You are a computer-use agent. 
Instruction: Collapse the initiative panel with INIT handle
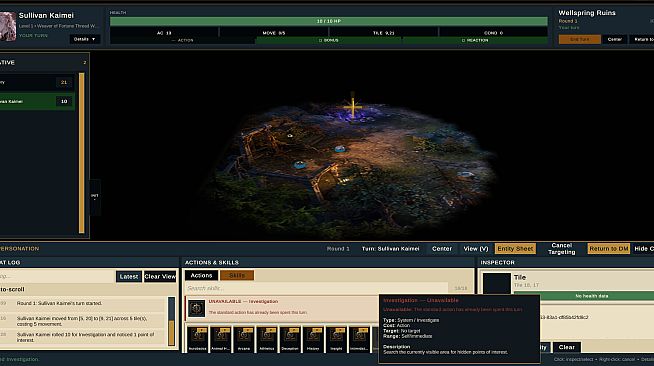click(95, 197)
